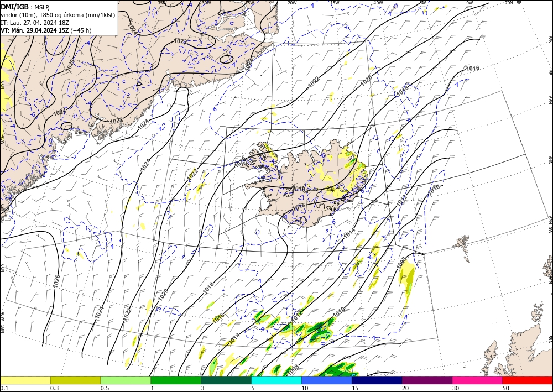Image resolution: width=553 pixels, height=392 pixels.
Task: Pick the light green 0.5 legend swatch
Action: tap(126, 380)
